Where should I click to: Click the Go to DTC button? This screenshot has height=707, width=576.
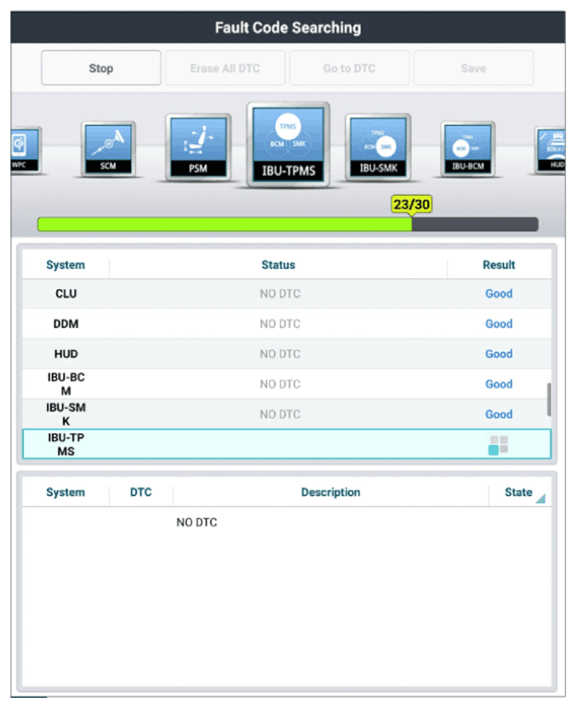(349, 68)
